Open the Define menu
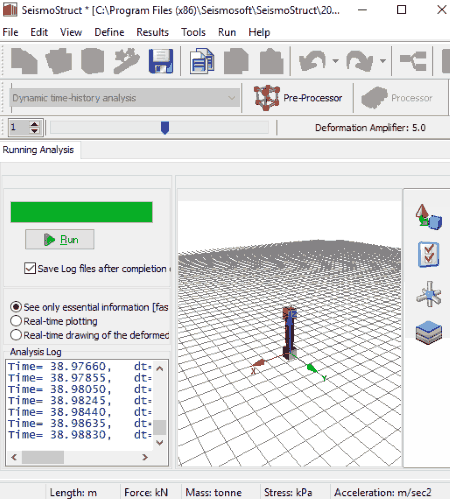Viewport: 450px width, 499px height. [x=109, y=32]
